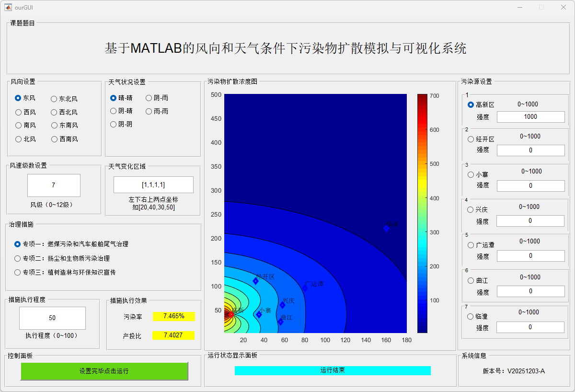Click the 执行程度 input field showing 50
This screenshot has width=575, height=392.
point(52,318)
